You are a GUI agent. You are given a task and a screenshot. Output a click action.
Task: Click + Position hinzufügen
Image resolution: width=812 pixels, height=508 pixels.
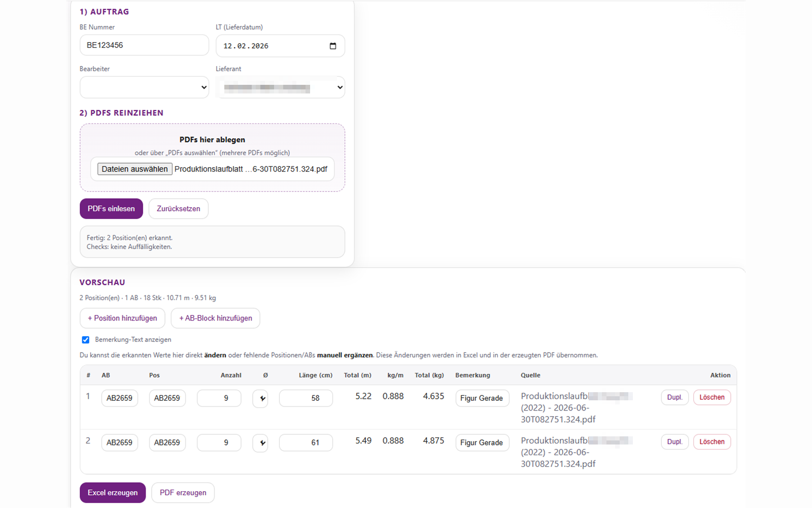click(122, 318)
